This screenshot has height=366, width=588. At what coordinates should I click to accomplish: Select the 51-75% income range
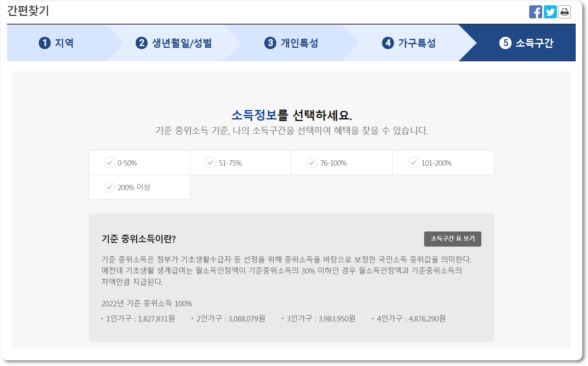pos(241,163)
